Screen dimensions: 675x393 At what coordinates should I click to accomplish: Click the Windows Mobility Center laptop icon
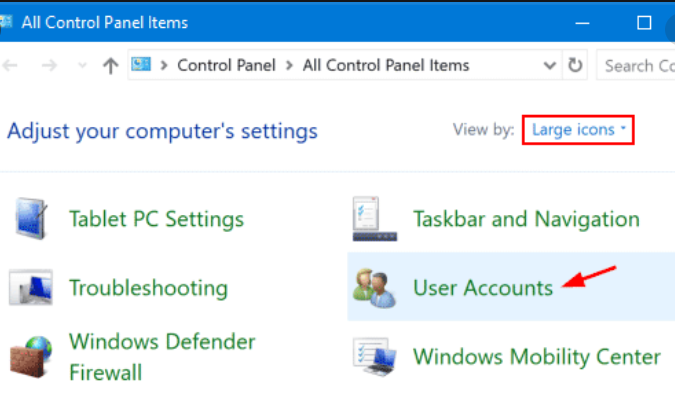point(374,357)
